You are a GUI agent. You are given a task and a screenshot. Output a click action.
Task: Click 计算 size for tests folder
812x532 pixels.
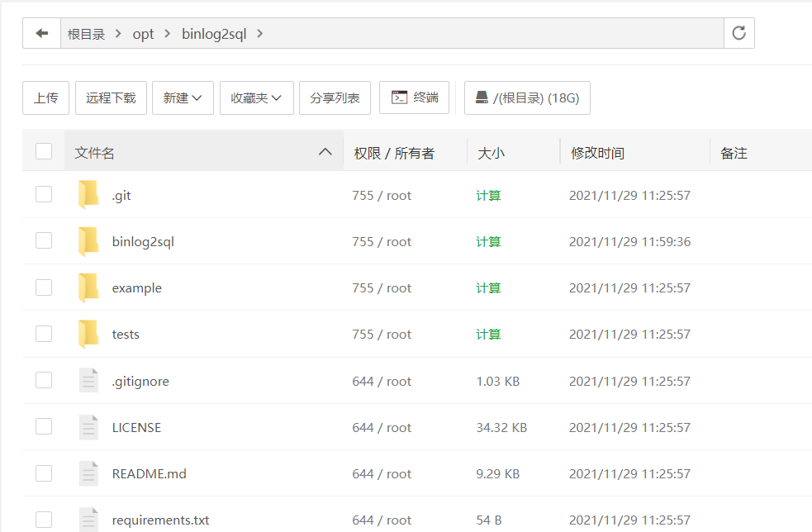pyautogui.click(x=488, y=335)
